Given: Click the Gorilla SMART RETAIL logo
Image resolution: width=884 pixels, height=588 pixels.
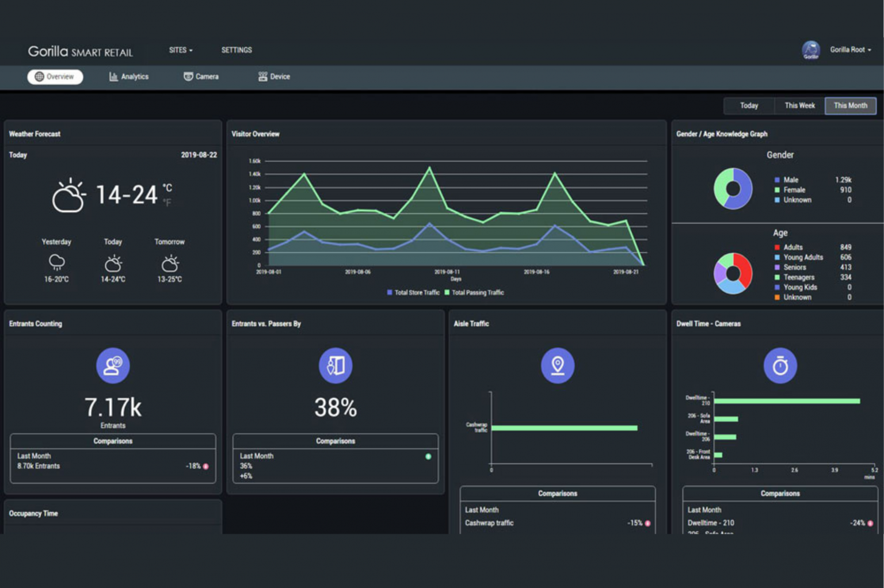Looking at the screenshot, I should [81, 51].
